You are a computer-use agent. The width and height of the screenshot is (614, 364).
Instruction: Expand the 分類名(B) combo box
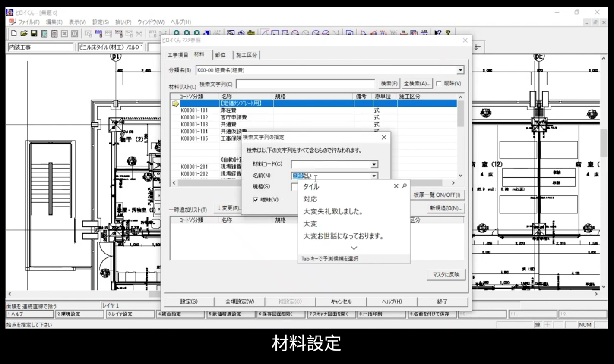point(460,70)
